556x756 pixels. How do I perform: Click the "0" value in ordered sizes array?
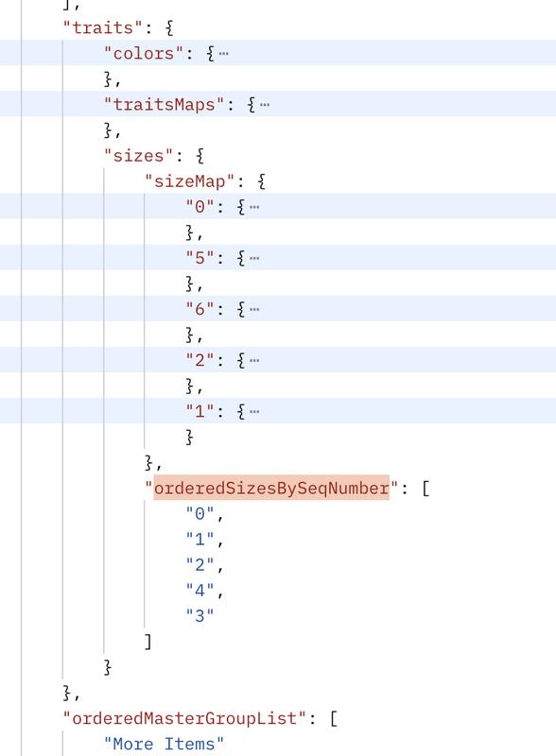[x=200, y=513]
